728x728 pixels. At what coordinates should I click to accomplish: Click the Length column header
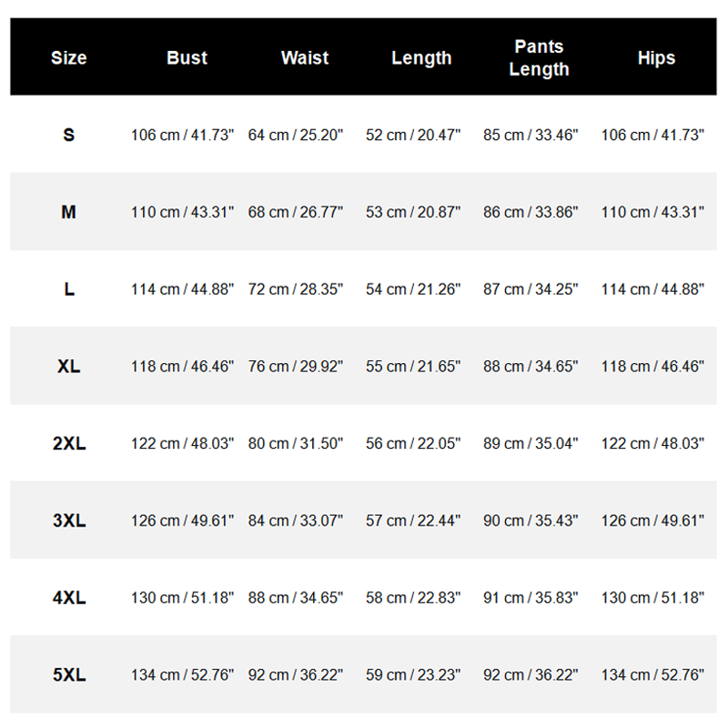click(421, 58)
